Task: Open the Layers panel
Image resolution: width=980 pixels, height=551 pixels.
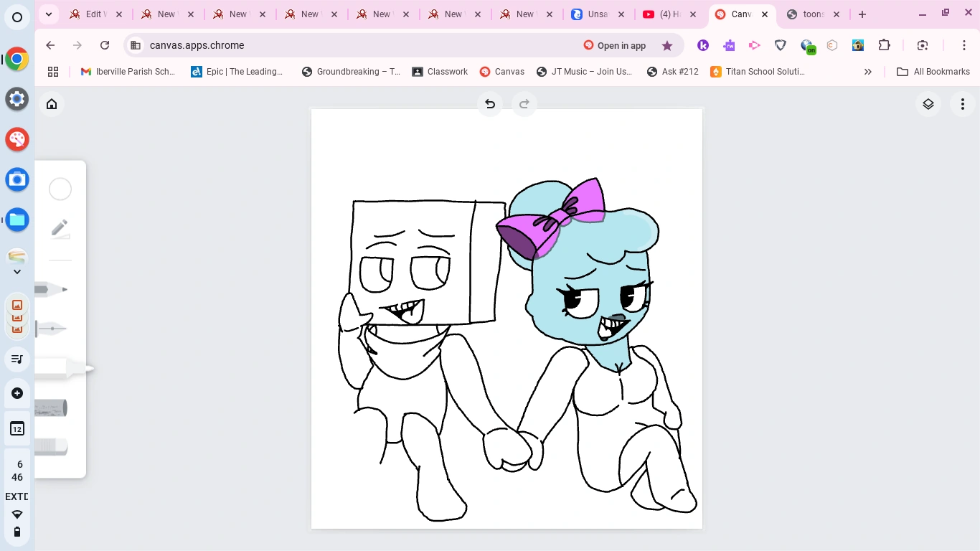Action: [x=928, y=104]
